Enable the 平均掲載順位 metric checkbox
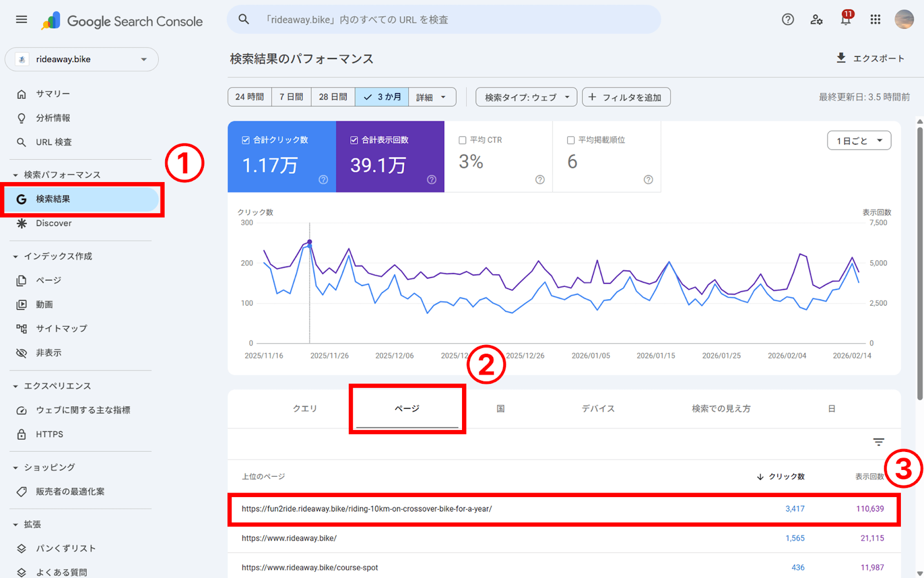Viewport: 924px width, 578px height. click(571, 139)
